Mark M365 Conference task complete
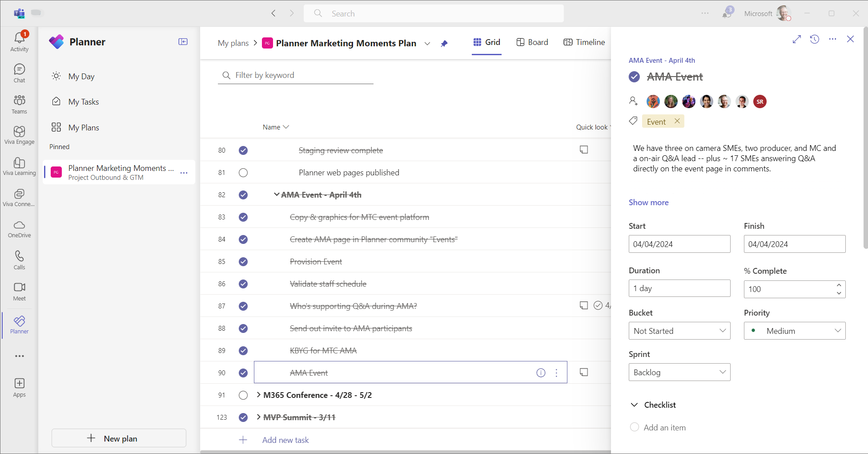This screenshot has width=868, height=454. [x=243, y=395]
